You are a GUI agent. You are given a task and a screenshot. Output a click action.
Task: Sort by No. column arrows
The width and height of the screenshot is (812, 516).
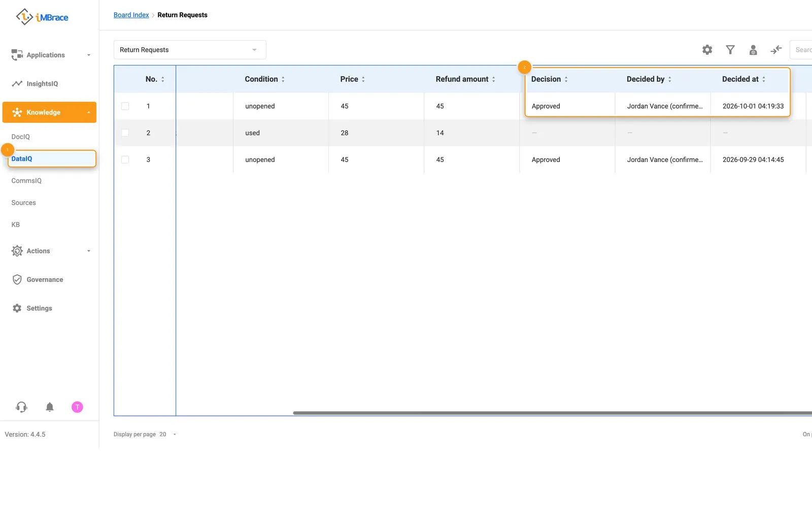[163, 79]
